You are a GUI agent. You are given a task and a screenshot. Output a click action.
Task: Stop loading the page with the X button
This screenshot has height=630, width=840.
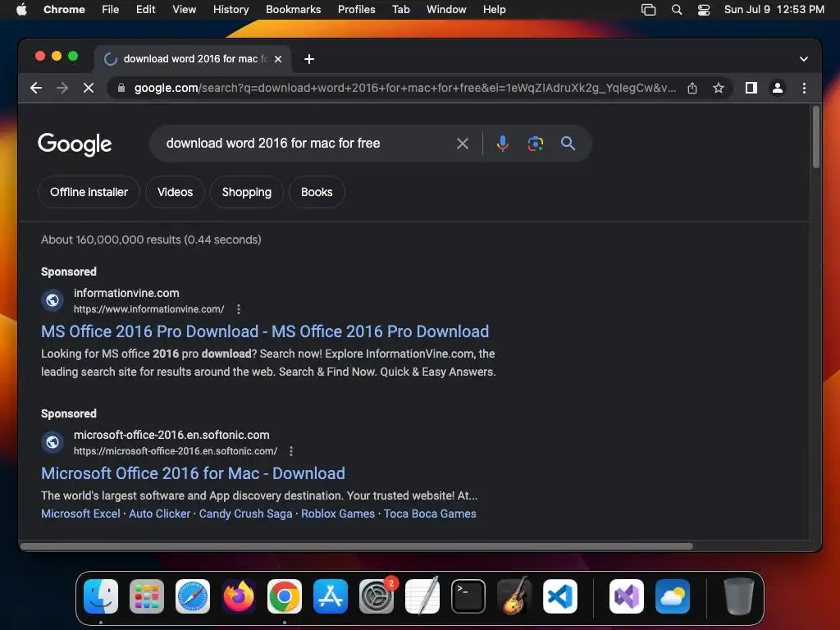pos(89,88)
